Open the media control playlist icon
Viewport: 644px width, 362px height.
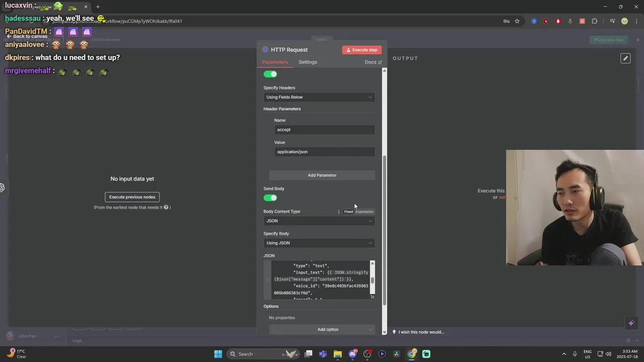click(x=612, y=21)
